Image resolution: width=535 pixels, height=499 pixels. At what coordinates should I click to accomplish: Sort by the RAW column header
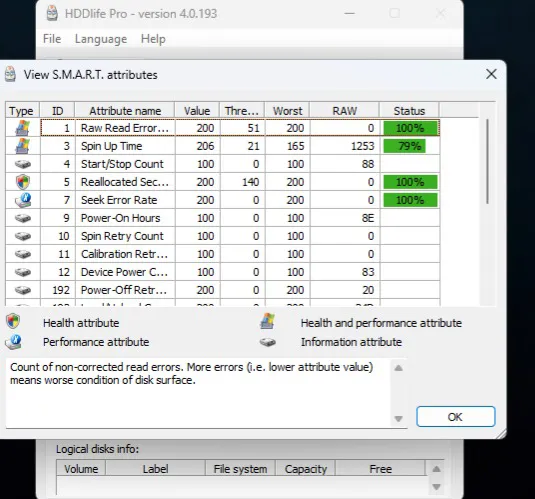(x=344, y=111)
